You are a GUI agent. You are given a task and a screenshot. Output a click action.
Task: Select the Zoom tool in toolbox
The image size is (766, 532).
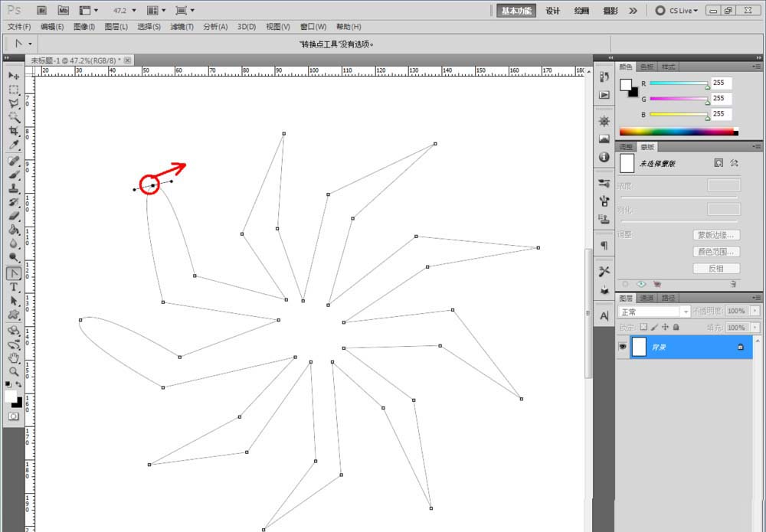(x=14, y=371)
